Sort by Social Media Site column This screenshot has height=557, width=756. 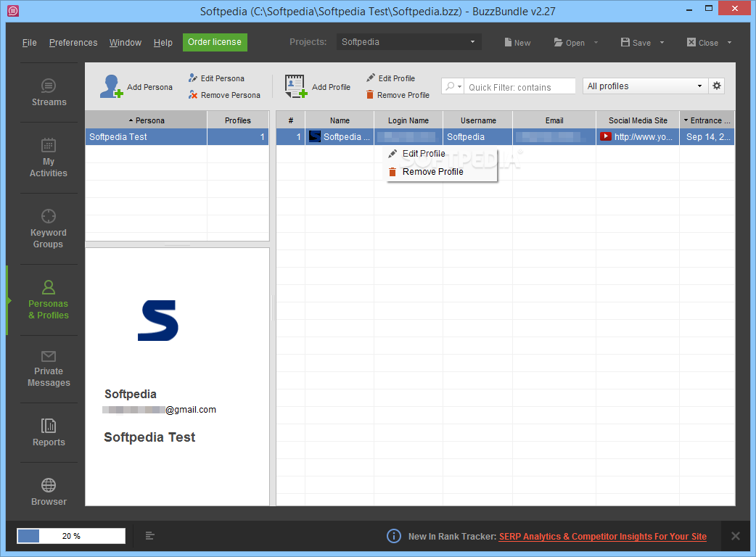click(x=638, y=120)
